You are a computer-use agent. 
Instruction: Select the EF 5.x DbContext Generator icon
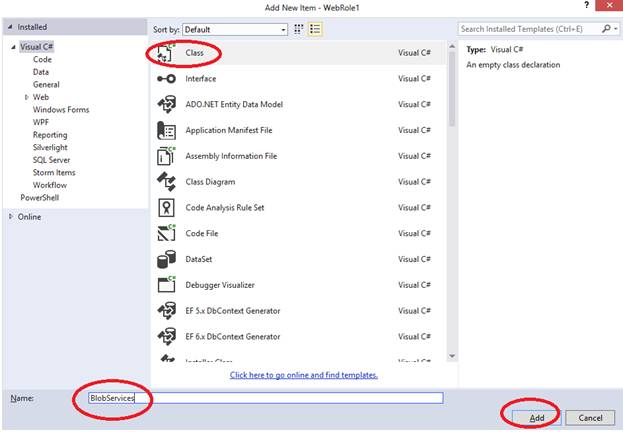tap(166, 311)
